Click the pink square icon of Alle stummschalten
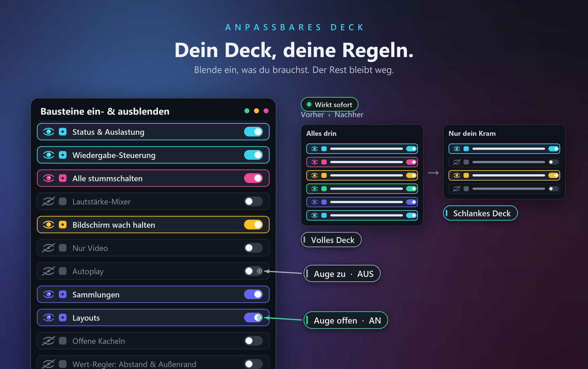This screenshot has height=369, width=588. tap(63, 178)
